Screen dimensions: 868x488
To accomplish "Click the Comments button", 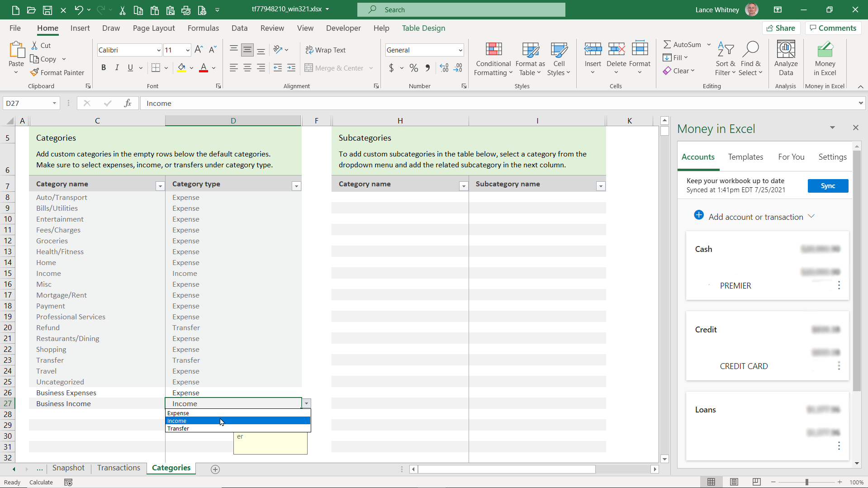I will click(833, 28).
